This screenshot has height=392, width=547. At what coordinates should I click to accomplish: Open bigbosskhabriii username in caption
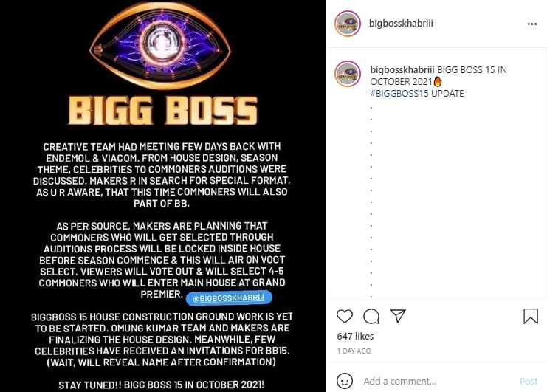(402, 69)
